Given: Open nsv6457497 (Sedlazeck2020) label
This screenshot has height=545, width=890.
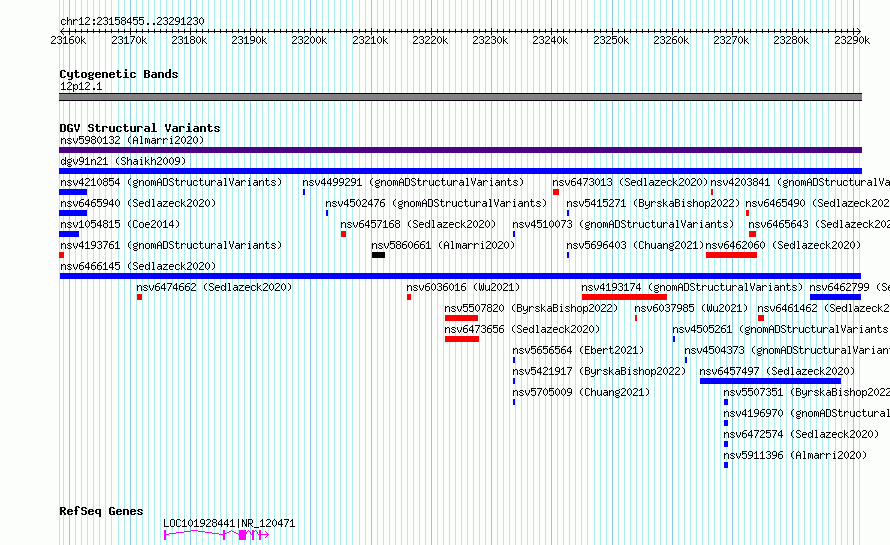Looking at the screenshot, I should [777, 371].
